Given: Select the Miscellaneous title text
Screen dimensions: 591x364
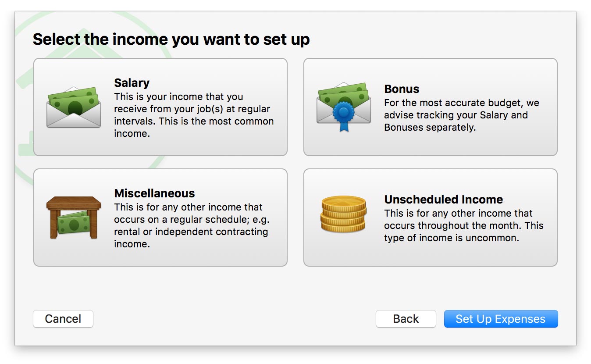Looking at the screenshot, I should 154,193.
